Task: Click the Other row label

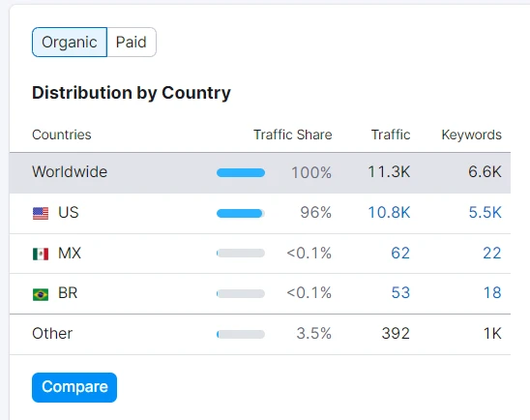Action: (52, 334)
